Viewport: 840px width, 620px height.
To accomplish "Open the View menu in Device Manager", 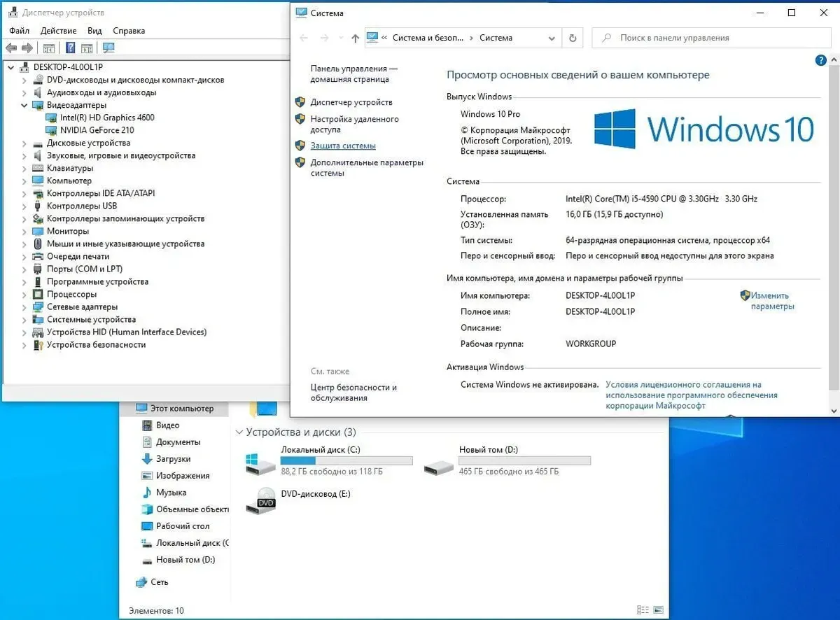I will tap(94, 31).
